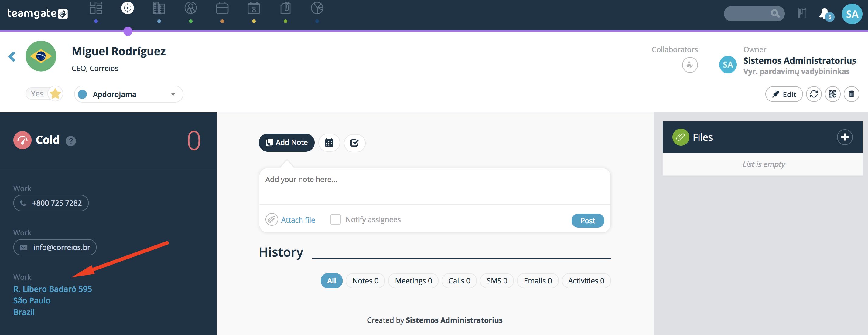Click the Edit button
The width and height of the screenshot is (868, 335).
pyautogui.click(x=784, y=94)
